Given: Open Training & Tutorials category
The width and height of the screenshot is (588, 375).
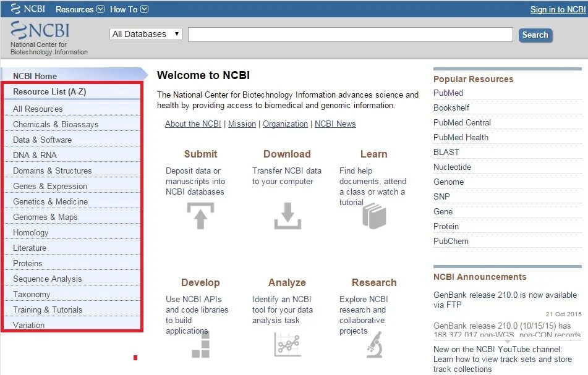Looking at the screenshot, I should point(48,310).
